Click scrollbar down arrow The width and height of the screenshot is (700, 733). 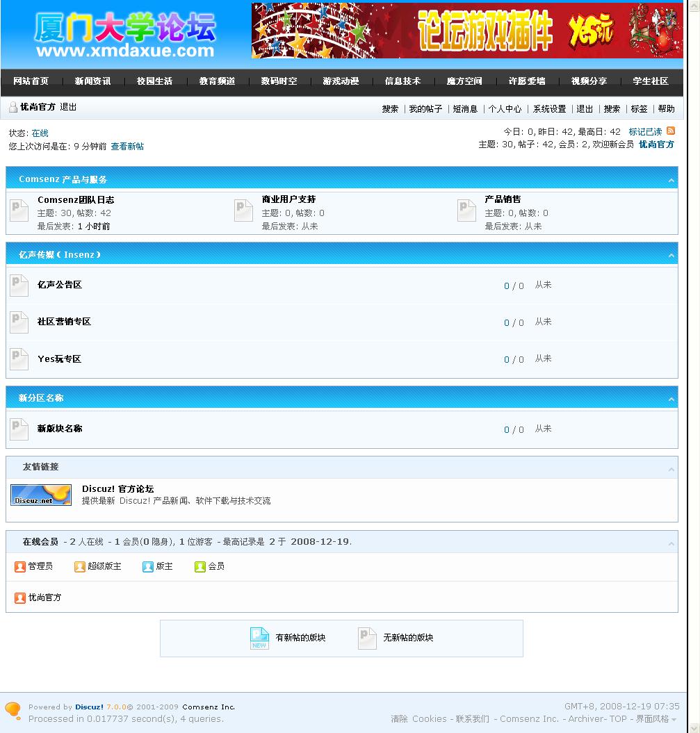694,729
